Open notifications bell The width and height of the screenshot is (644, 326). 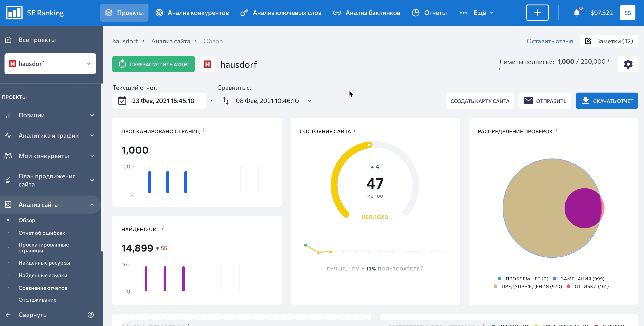coord(577,12)
